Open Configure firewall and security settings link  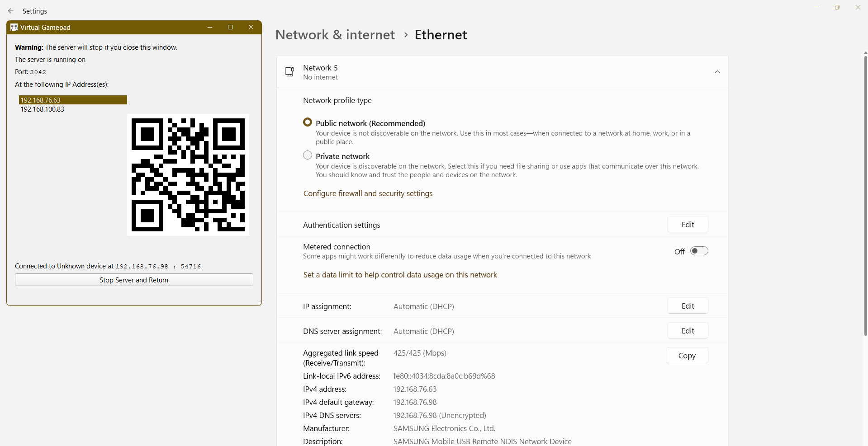point(368,193)
